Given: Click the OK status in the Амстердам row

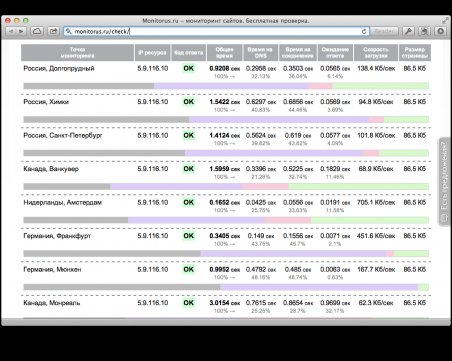Looking at the screenshot, I should click(188, 202).
